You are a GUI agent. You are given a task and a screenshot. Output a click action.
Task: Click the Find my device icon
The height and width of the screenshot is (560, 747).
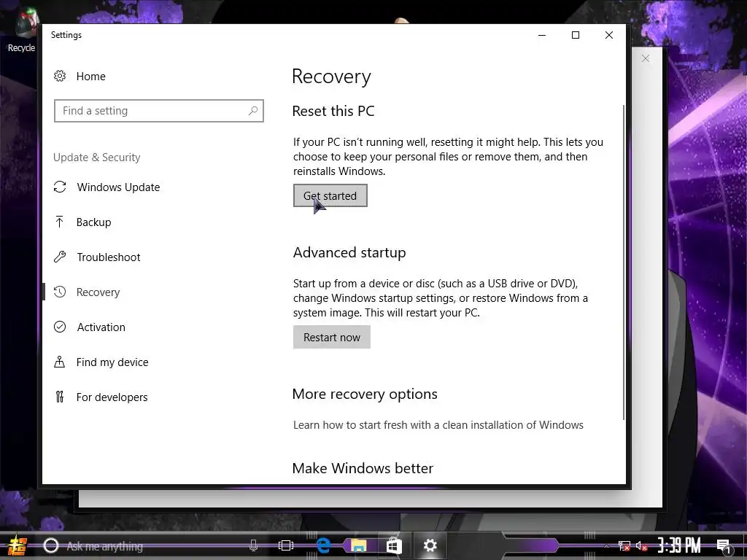tap(60, 362)
